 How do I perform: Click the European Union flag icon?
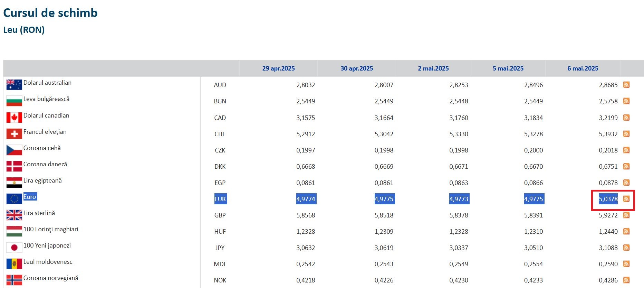pyautogui.click(x=14, y=199)
